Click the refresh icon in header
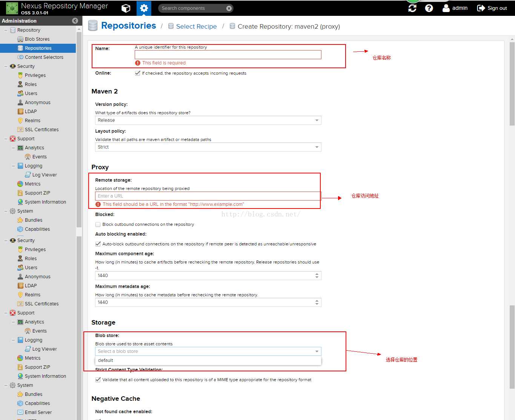515x420 pixels. point(412,8)
